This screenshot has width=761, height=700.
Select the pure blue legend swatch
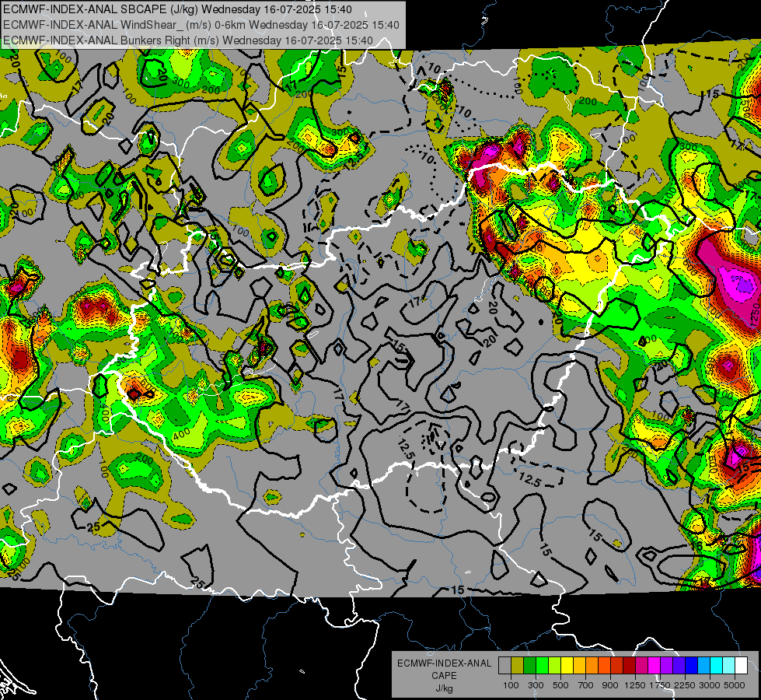[x=691, y=666]
